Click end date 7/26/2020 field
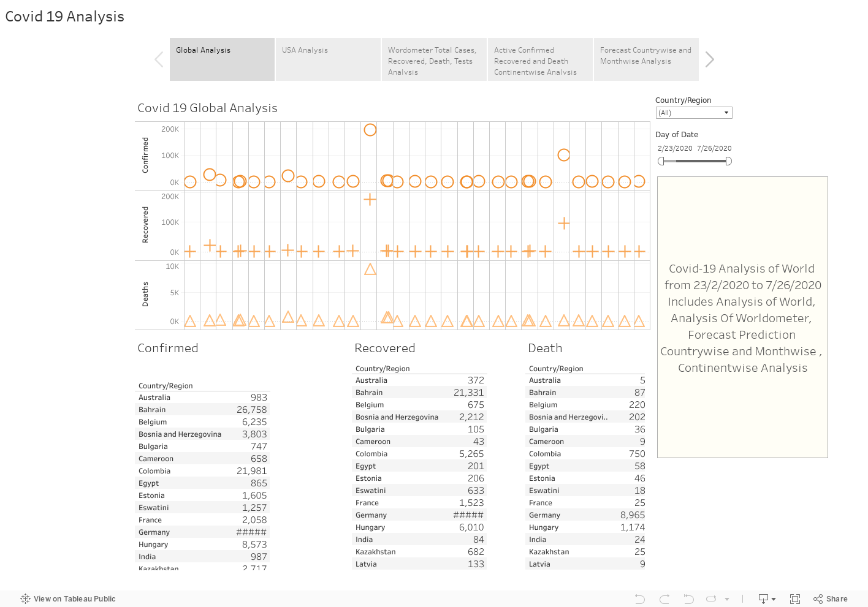 tap(714, 148)
